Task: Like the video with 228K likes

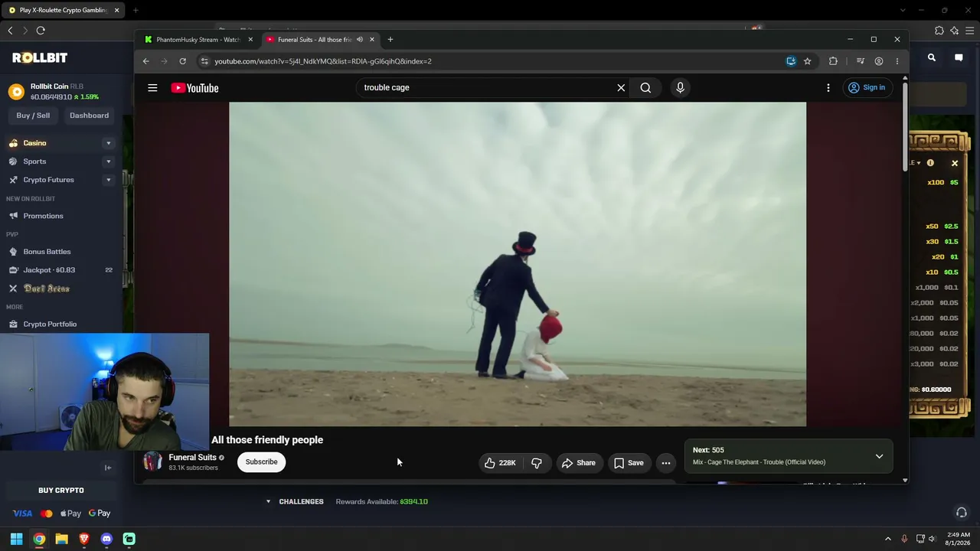Action: click(499, 462)
